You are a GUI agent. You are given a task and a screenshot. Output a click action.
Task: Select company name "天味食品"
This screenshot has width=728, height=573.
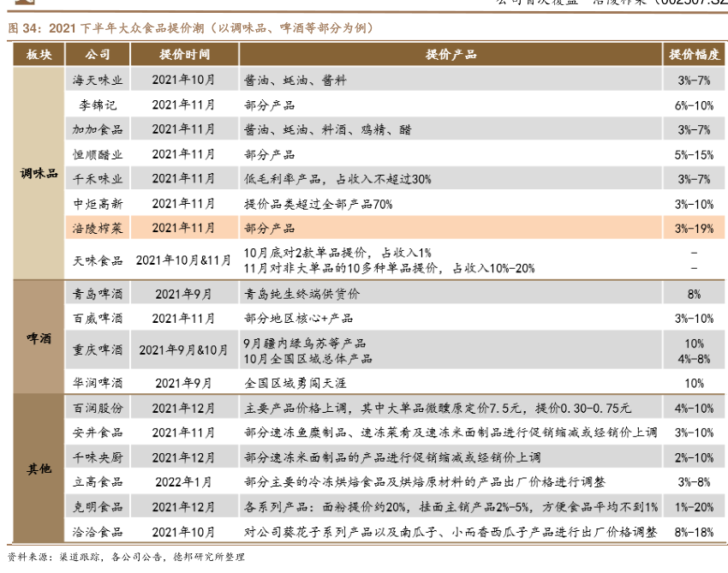pos(98,260)
